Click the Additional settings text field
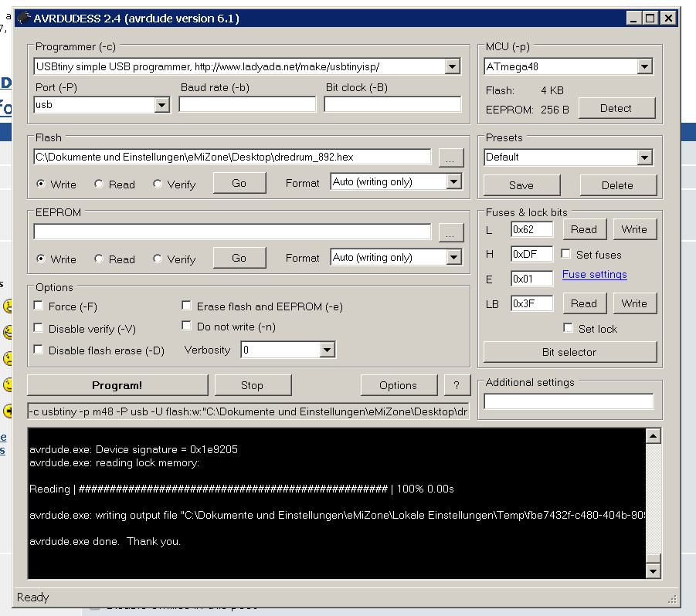Image resolution: width=696 pixels, height=616 pixels. pyautogui.click(x=569, y=401)
